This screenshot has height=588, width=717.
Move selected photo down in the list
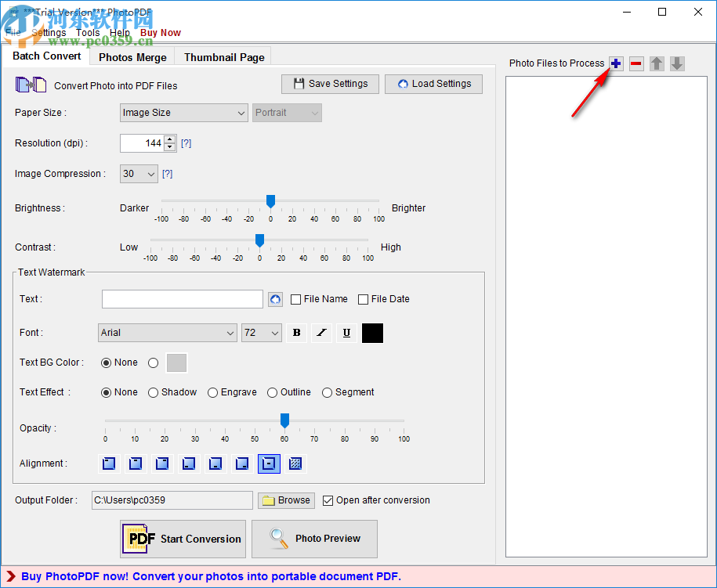(677, 63)
